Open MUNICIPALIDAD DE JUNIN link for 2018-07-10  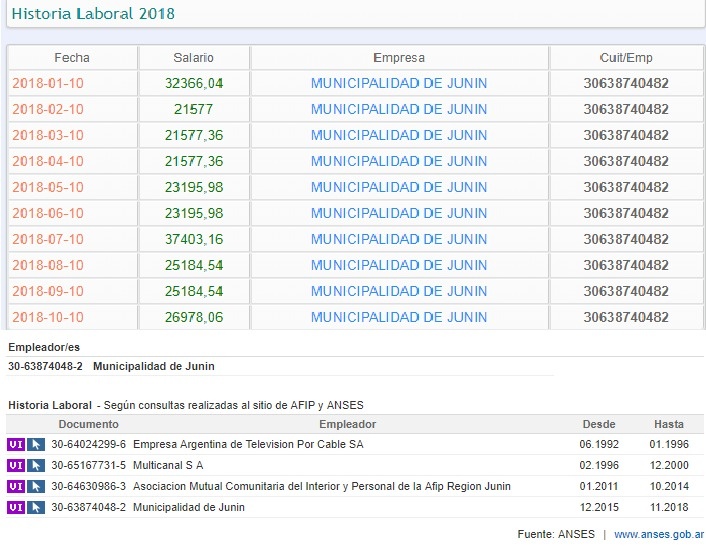(x=399, y=239)
